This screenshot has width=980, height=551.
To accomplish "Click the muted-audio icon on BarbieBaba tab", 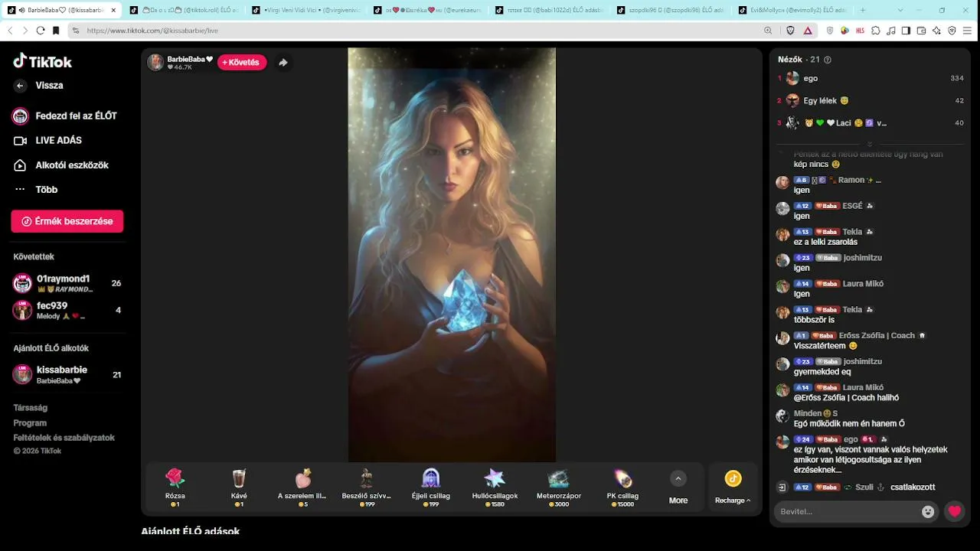I will click(21, 10).
